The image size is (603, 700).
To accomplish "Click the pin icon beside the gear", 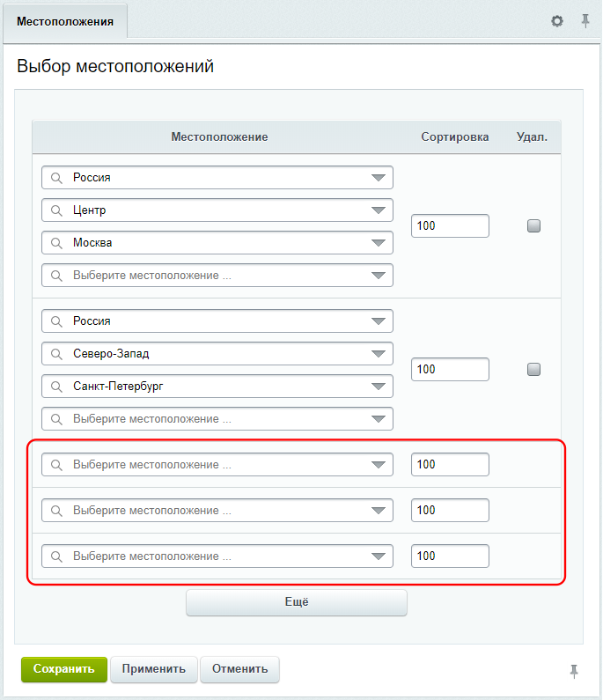I will click(585, 20).
